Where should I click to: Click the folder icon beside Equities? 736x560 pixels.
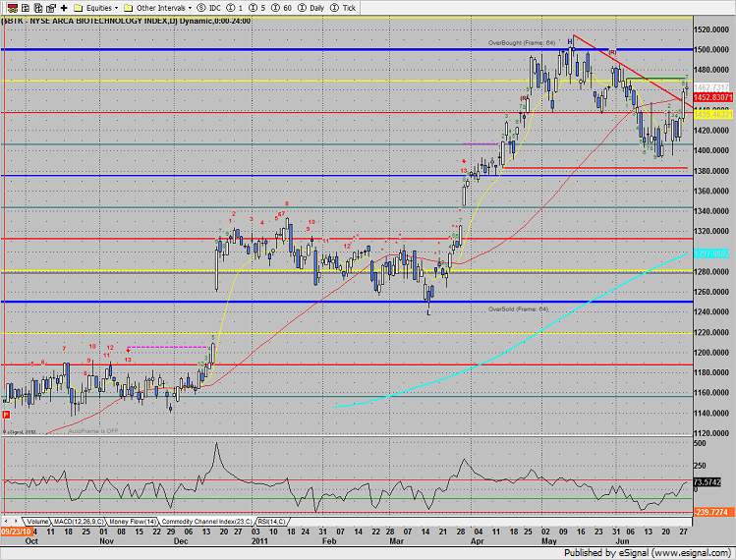pyautogui.click(x=79, y=8)
